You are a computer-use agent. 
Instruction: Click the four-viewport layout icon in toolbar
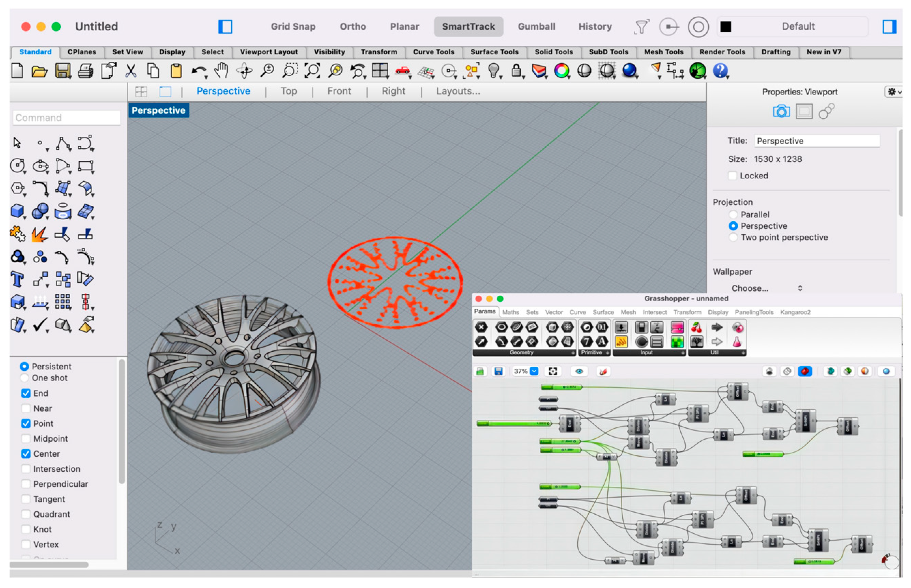pos(380,71)
